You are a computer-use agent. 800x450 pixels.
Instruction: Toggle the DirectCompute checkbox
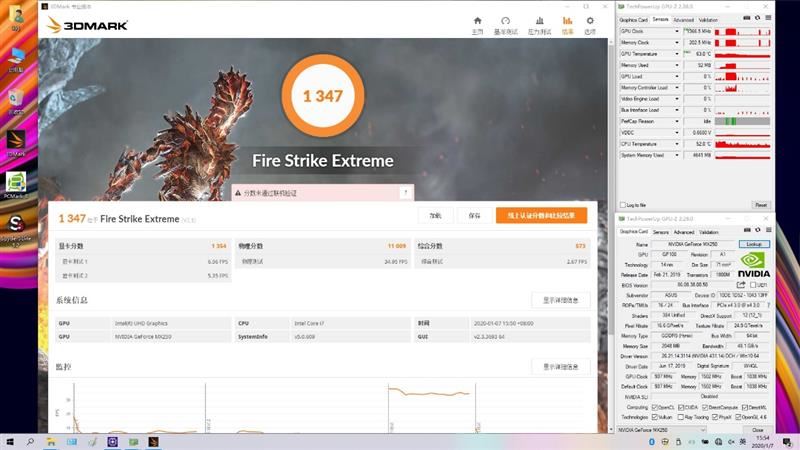point(705,407)
